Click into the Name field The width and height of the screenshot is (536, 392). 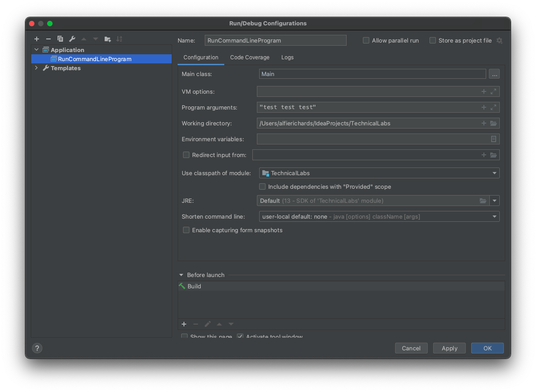point(275,40)
